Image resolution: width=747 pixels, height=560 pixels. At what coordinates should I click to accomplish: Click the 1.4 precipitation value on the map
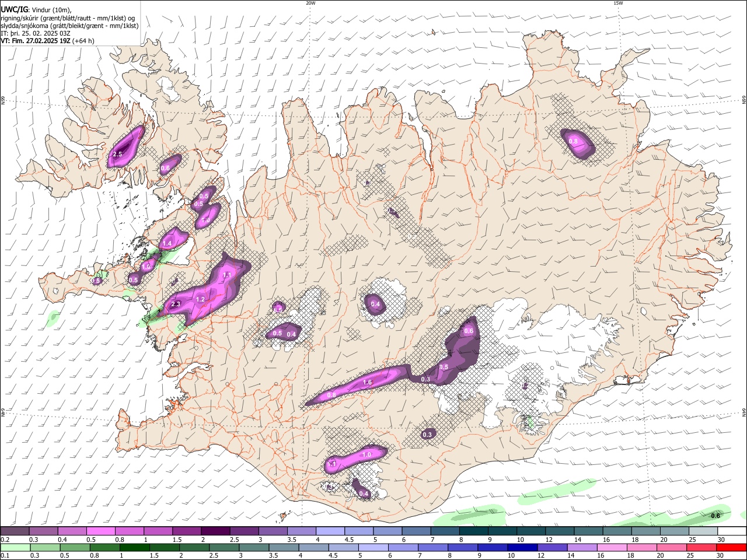click(x=167, y=243)
